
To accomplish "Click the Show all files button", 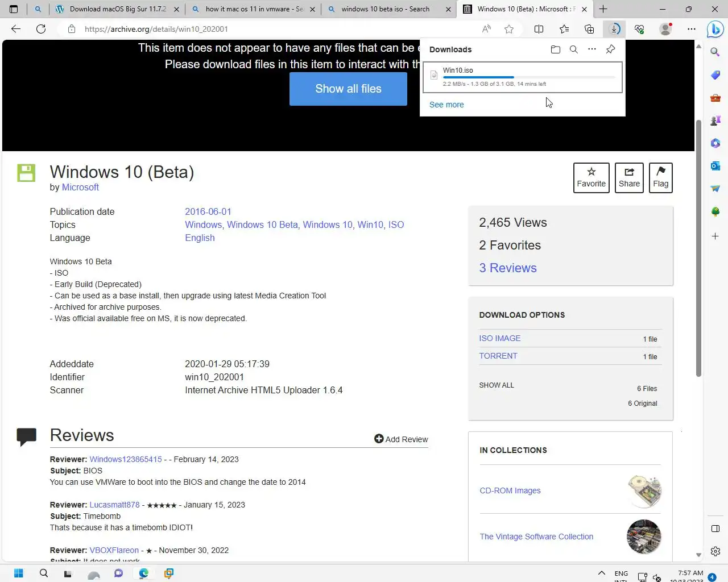I will 348,89.
